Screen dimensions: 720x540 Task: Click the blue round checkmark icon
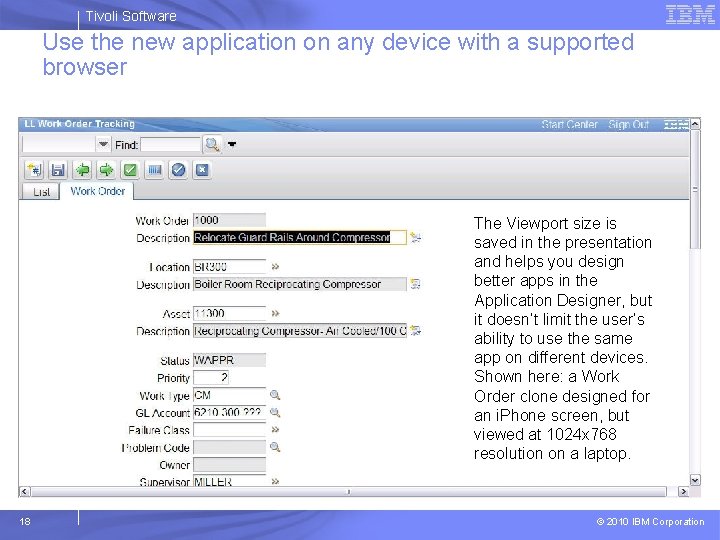tap(178, 170)
